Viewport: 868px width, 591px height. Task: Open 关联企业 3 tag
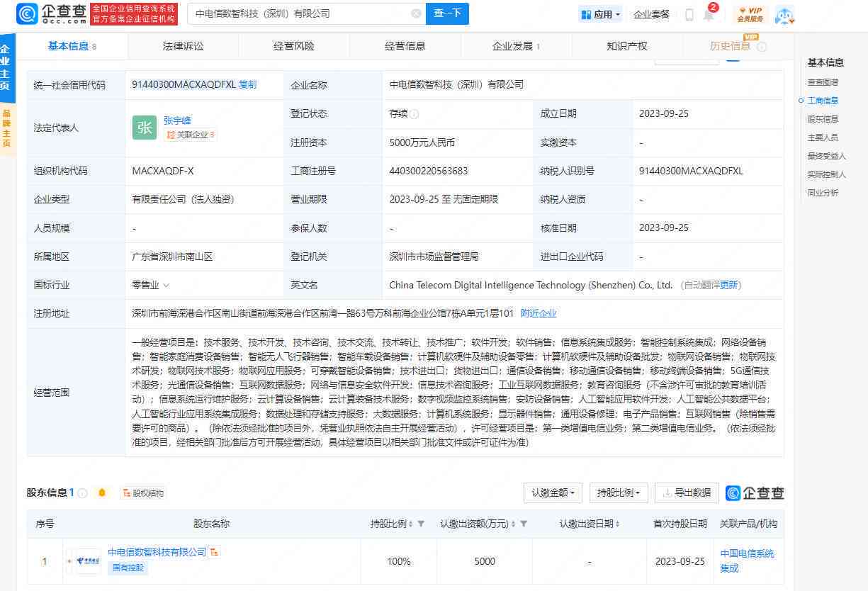pyautogui.click(x=190, y=134)
